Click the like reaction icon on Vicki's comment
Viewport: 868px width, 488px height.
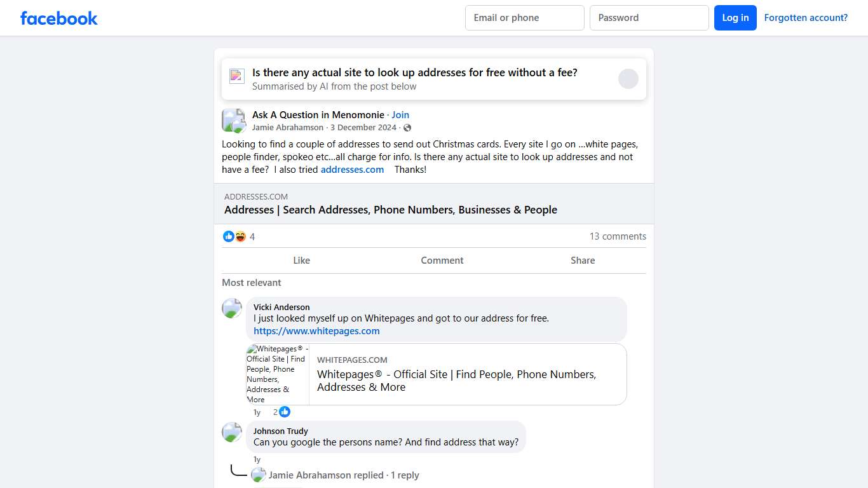[285, 412]
